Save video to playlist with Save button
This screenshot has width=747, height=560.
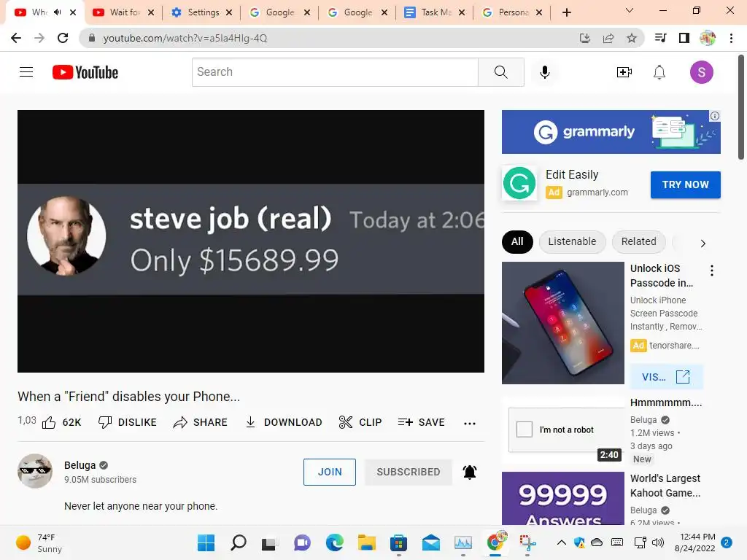(421, 422)
